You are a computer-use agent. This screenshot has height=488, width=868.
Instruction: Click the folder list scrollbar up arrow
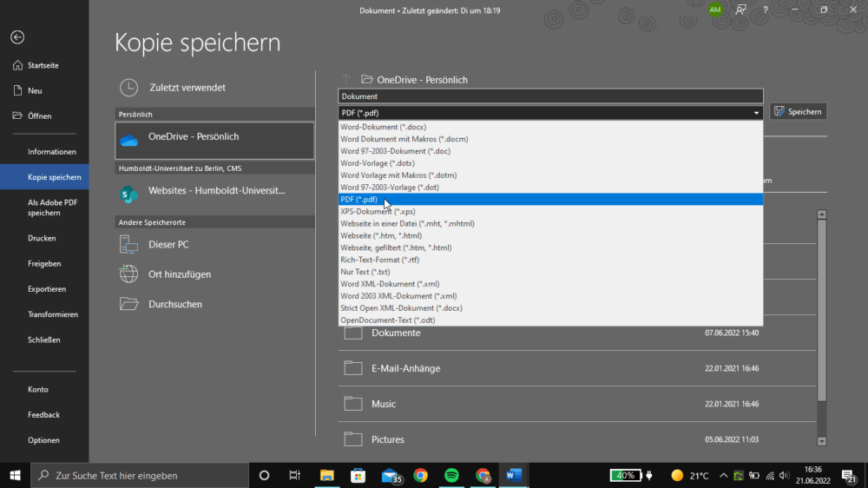click(821, 214)
